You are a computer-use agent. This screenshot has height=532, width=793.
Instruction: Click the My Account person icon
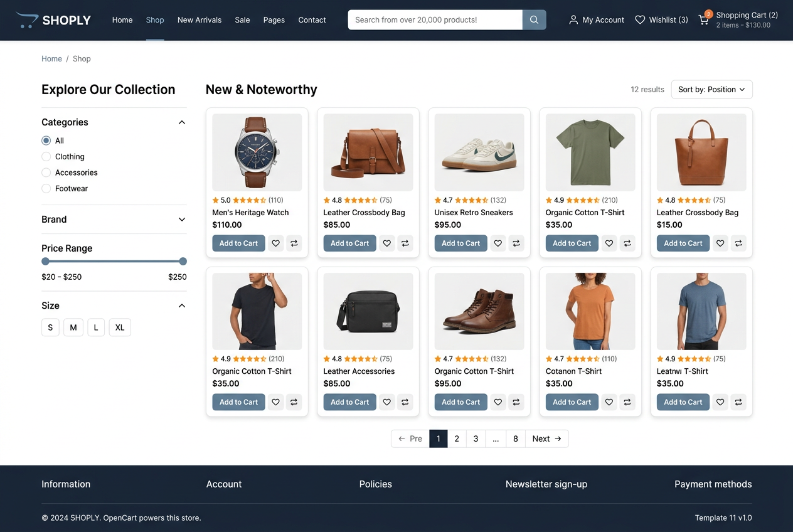[x=573, y=20]
